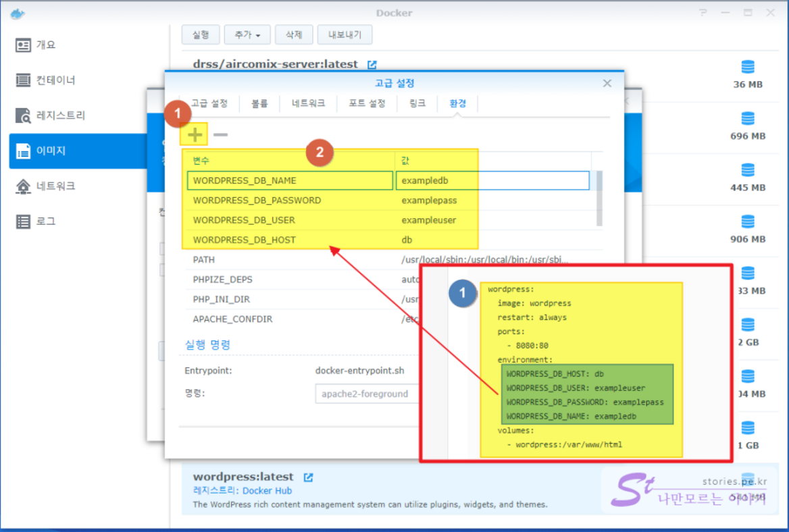Open 로그 log section
Viewport: 789px width, 532px height.
[45, 221]
